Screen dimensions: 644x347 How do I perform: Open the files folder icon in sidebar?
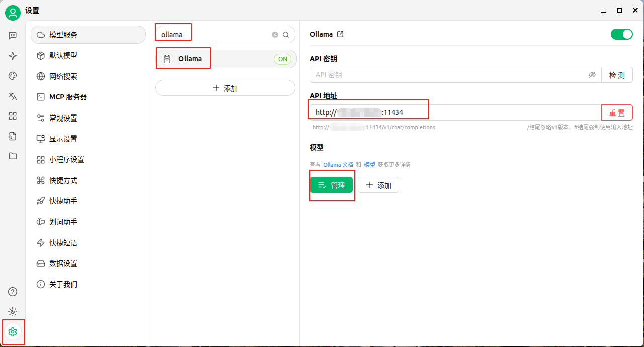click(13, 156)
